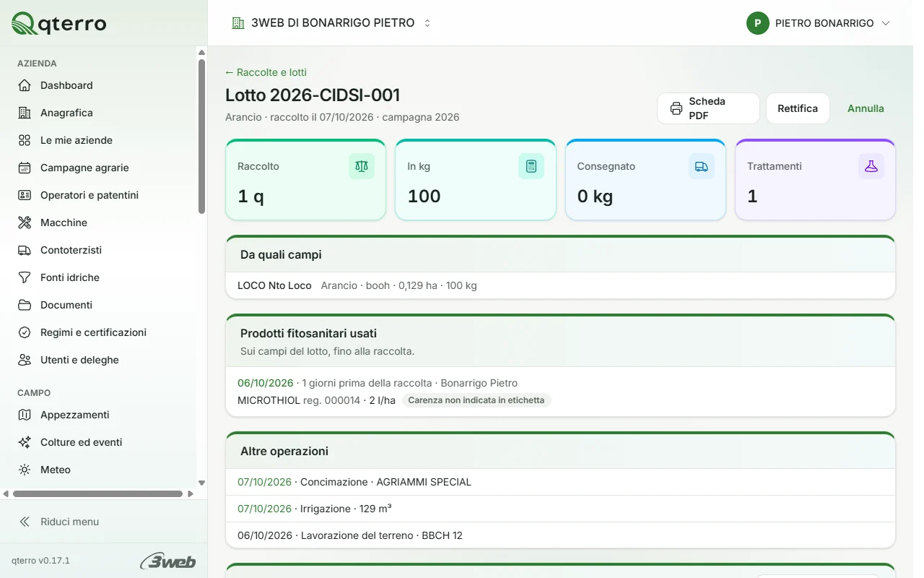Click the calculator icon on In kg card
The image size is (924, 578).
[531, 166]
